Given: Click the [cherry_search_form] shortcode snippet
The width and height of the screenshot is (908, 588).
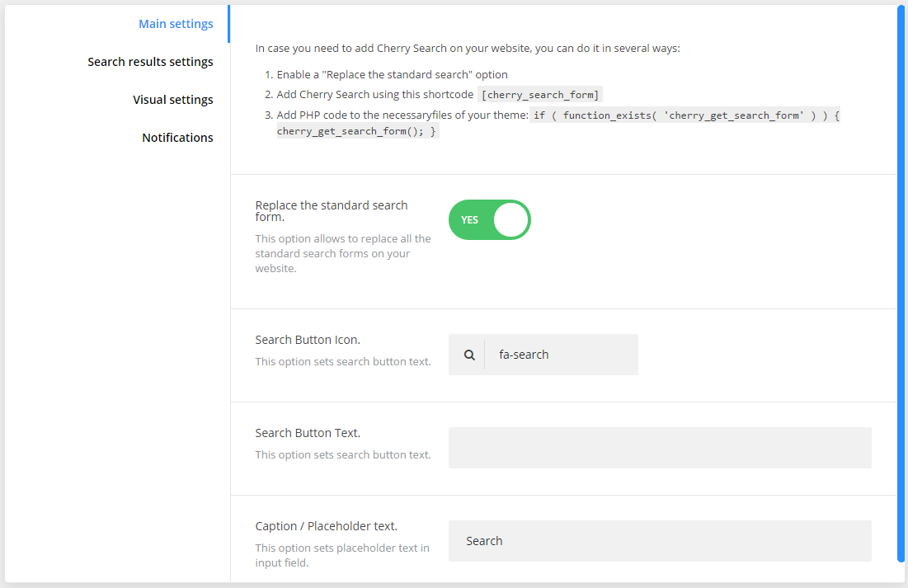Looking at the screenshot, I should coord(540,95).
